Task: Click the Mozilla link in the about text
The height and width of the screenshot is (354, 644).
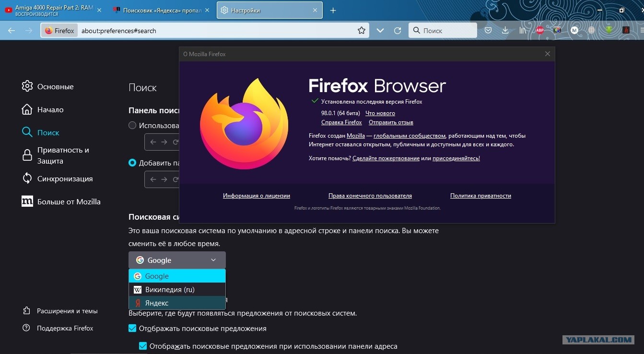Action: [x=356, y=136]
